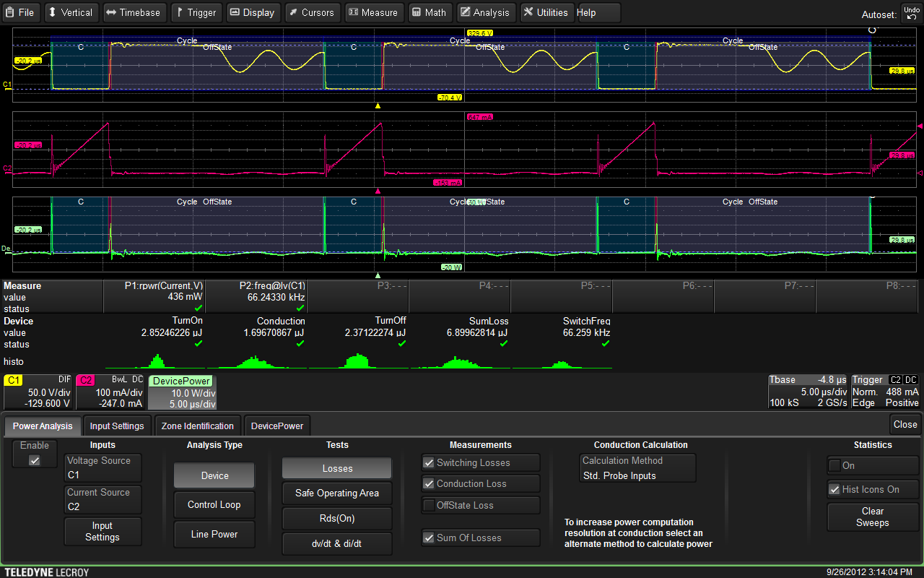This screenshot has width=924, height=578.
Task: Open the Measure menu
Action: tap(372, 12)
